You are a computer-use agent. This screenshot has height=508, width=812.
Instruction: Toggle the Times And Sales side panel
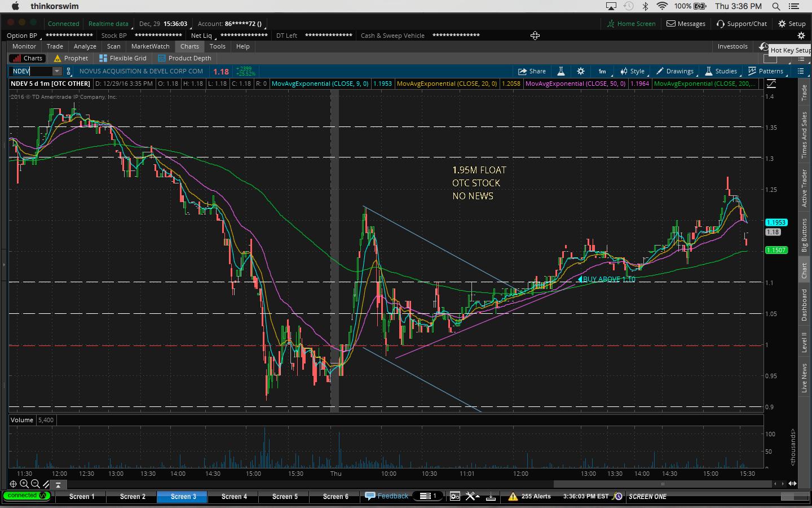click(x=804, y=135)
